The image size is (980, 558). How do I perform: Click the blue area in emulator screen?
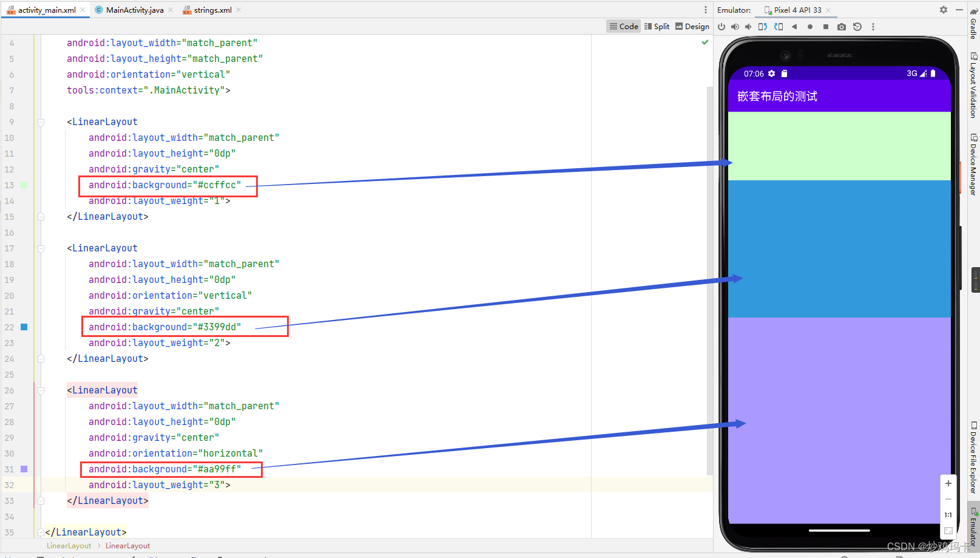click(839, 249)
